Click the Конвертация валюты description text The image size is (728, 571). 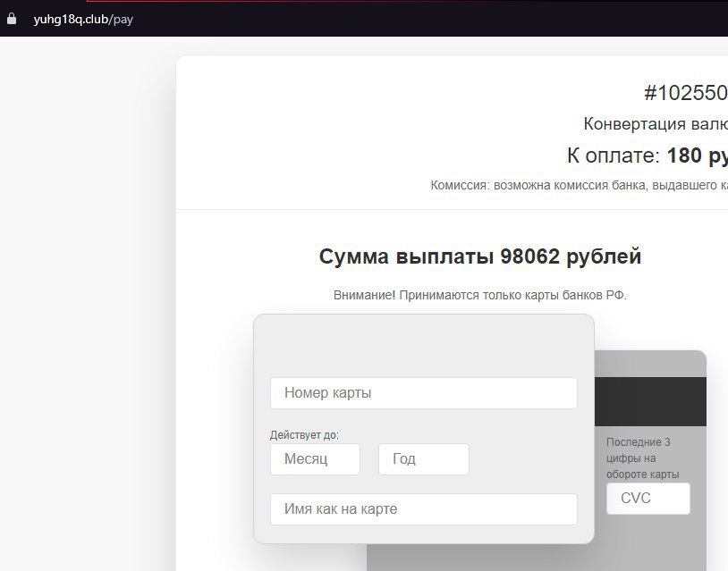click(656, 124)
